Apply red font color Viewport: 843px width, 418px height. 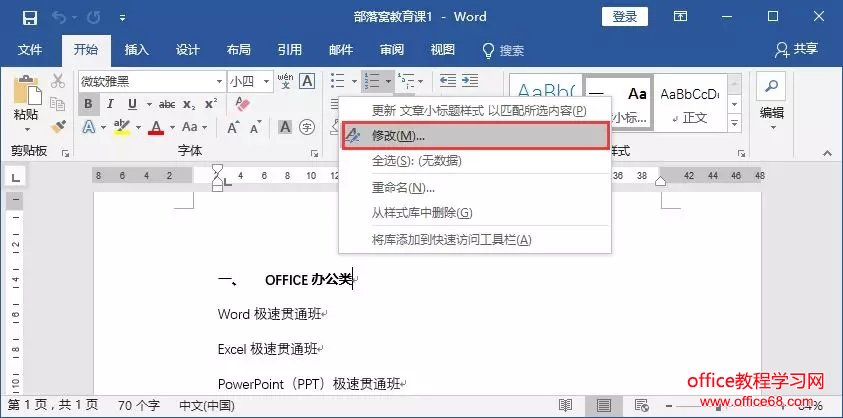tap(156, 127)
